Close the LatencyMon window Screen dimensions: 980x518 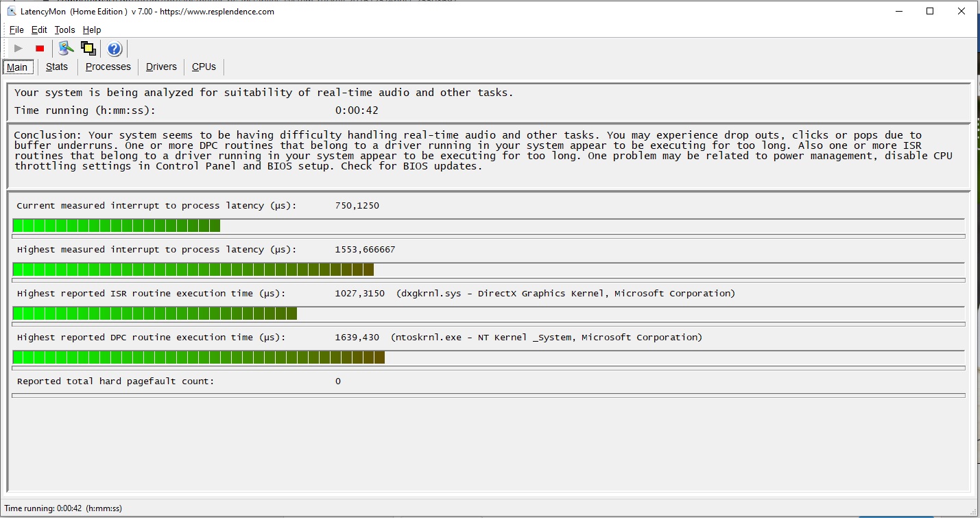coord(961,11)
